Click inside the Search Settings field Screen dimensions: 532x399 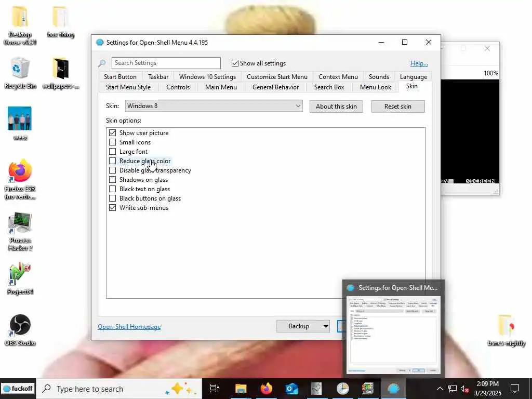[x=166, y=63]
